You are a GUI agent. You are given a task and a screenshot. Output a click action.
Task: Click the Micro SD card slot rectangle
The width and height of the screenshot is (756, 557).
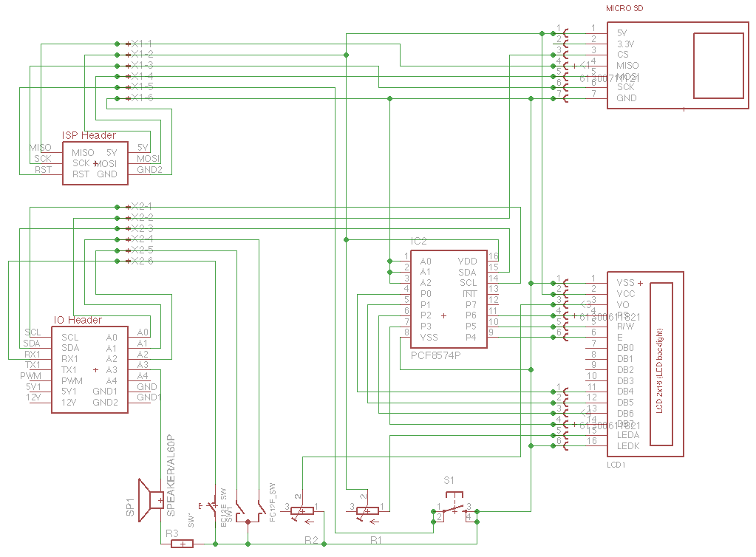[x=718, y=66]
